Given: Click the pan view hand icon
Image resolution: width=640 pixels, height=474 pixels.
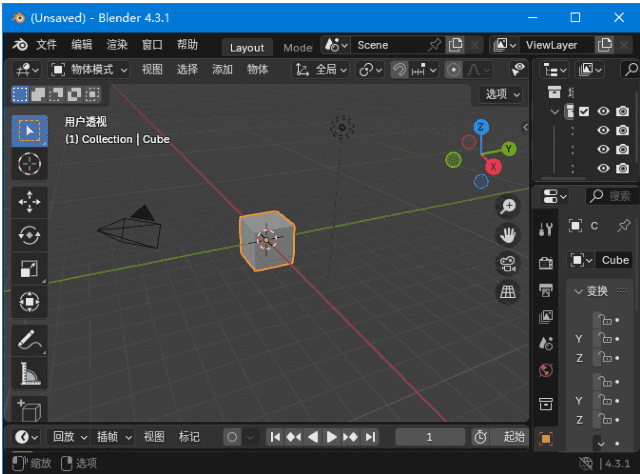Looking at the screenshot, I should tap(508, 235).
